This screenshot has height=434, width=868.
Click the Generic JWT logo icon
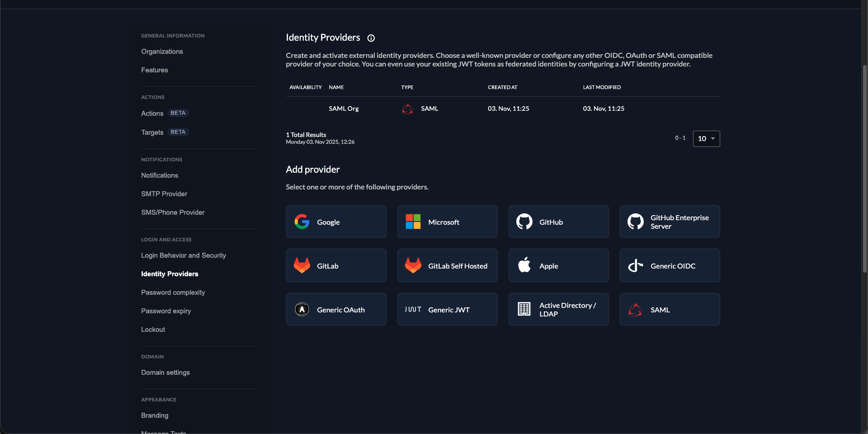(413, 309)
